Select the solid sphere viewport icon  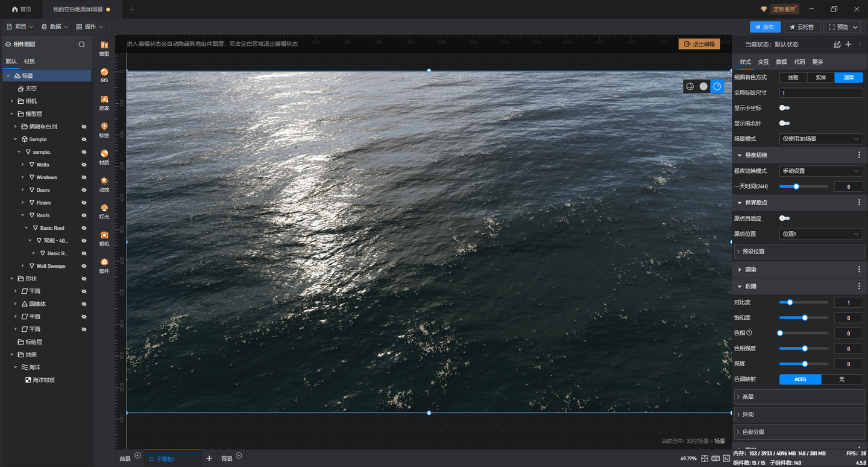click(703, 86)
